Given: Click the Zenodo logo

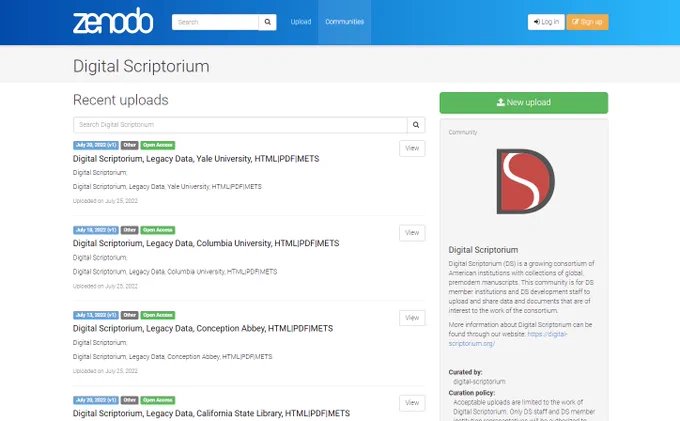Looking at the screenshot, I should point(113,21).
